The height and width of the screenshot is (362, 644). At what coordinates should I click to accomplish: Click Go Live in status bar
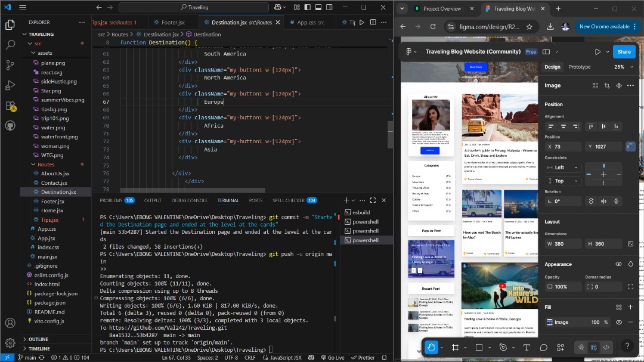(332, 357)
